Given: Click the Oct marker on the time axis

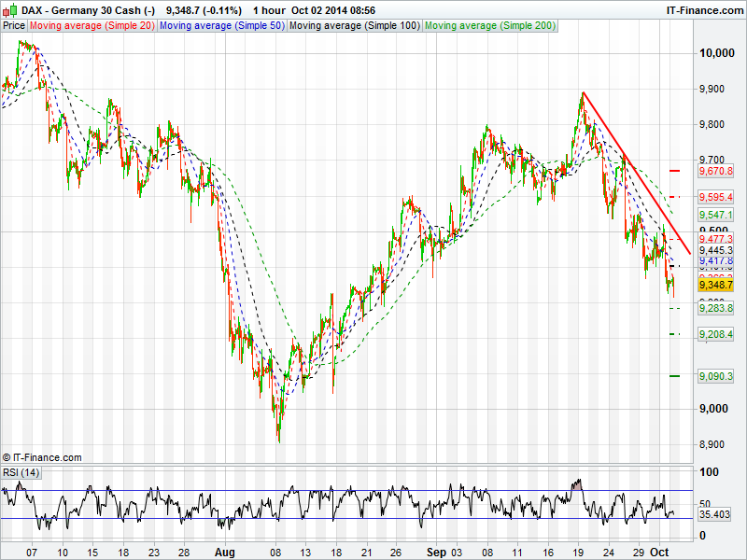Looking at the screenshot, I should tap(661, 553).
